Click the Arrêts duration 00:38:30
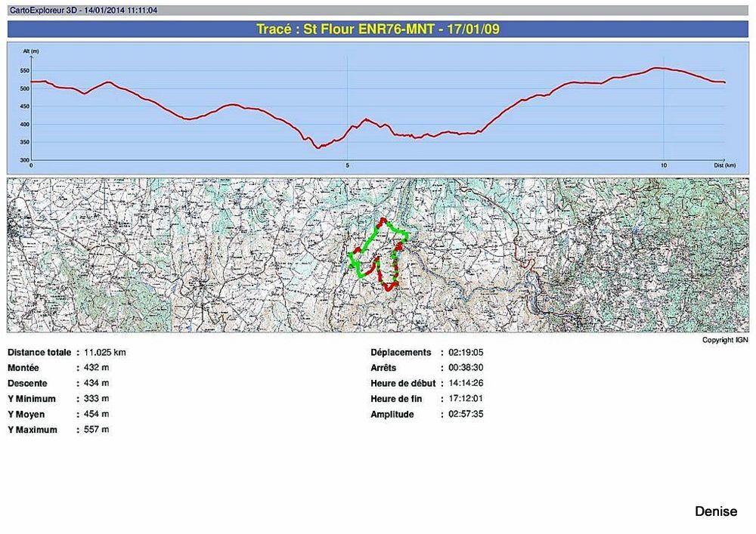Image resolution: width=756 pixels, height=534 pixels. pos(466,368)
